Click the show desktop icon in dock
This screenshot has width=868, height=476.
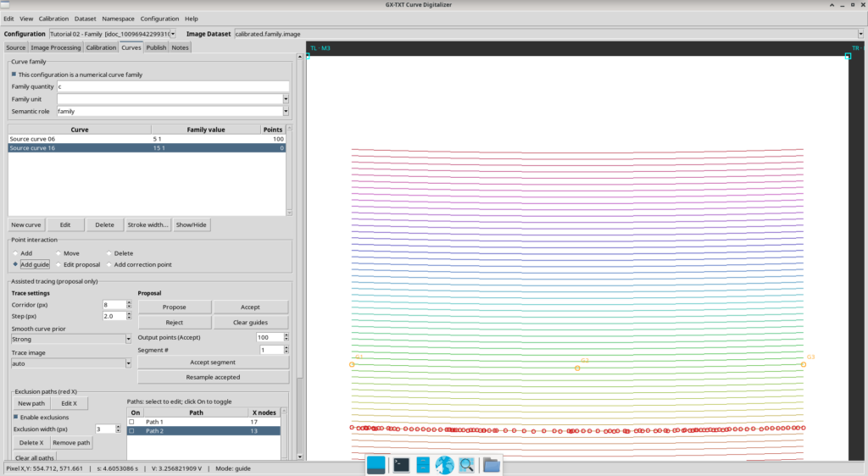point(376,465)
